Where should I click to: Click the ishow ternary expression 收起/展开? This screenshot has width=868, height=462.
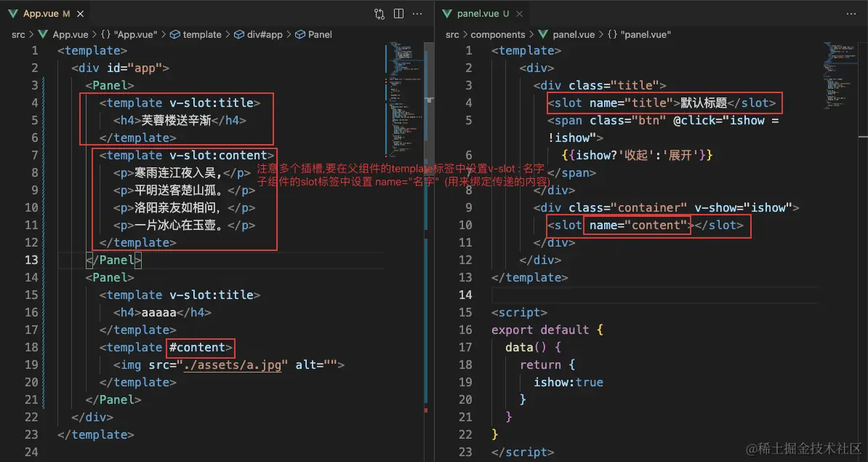pos(637,155)
